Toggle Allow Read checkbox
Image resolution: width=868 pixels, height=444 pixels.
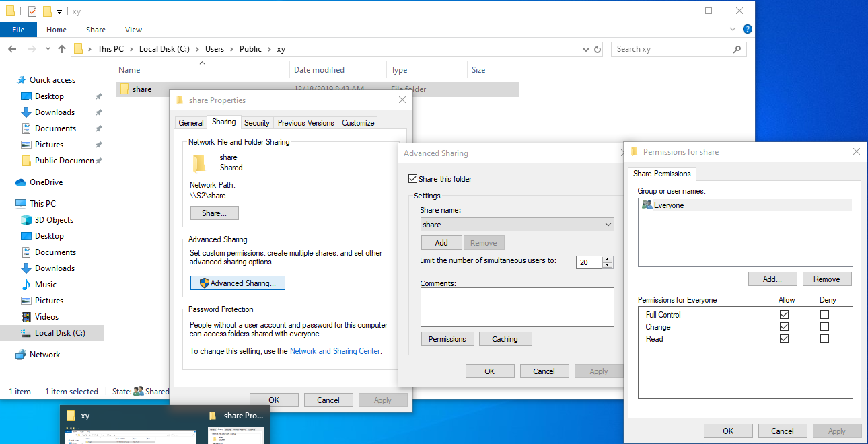(x=784, y=339)
